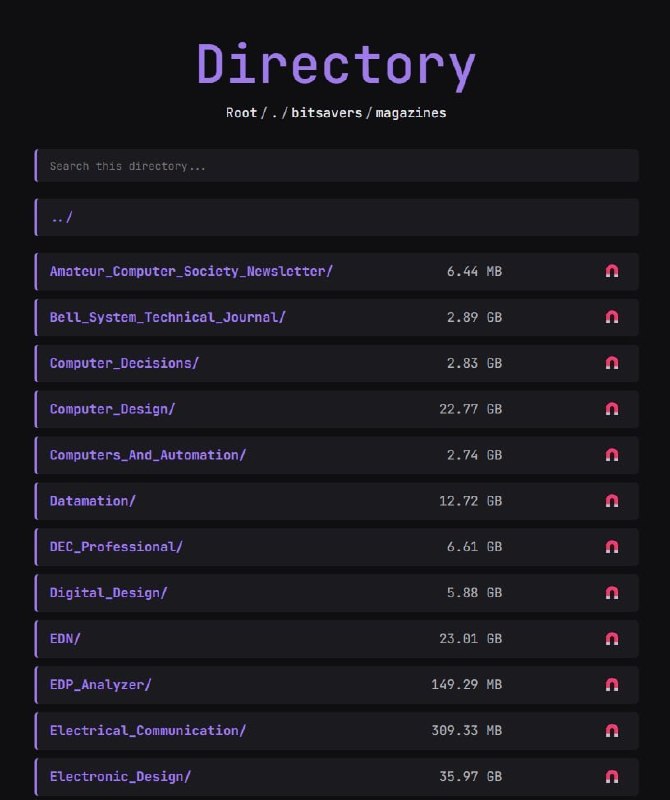Click magnet icon beside Computer_Design

click(x=612, y=409)
